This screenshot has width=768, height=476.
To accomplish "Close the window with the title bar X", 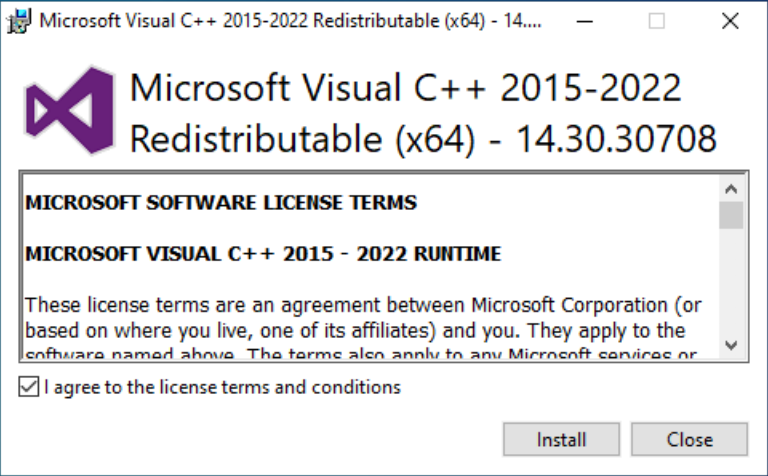I will pos(730,21).
